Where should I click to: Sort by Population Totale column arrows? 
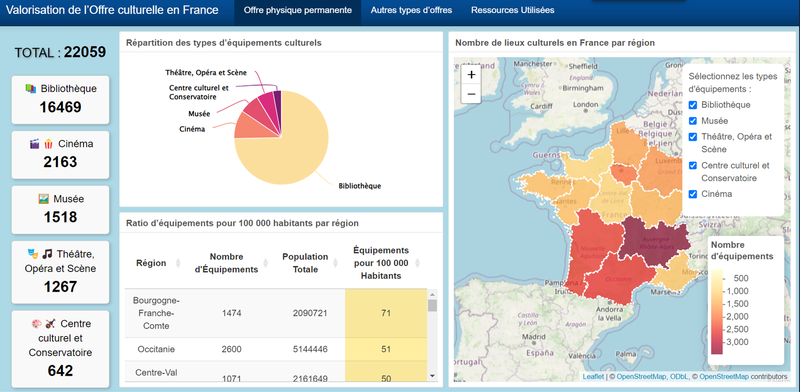(x=335, y=263)
